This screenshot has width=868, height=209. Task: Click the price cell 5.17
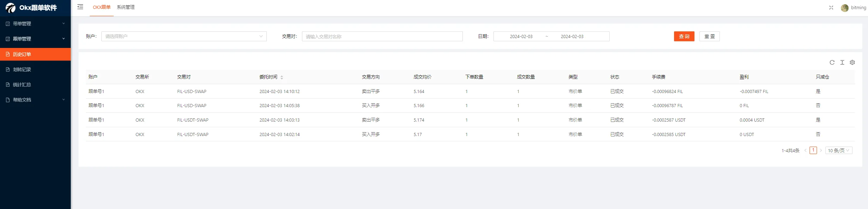(x=417, y=134)
